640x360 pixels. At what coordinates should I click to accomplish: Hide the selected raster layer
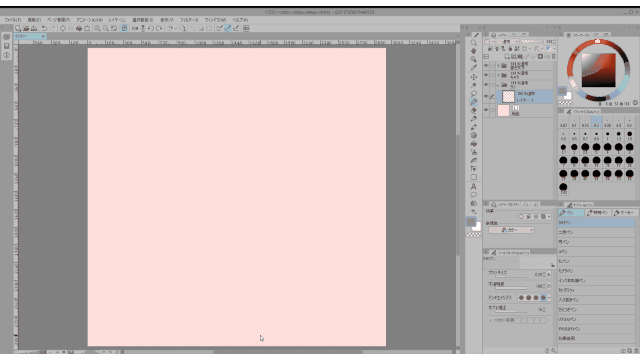coord(486,96)
